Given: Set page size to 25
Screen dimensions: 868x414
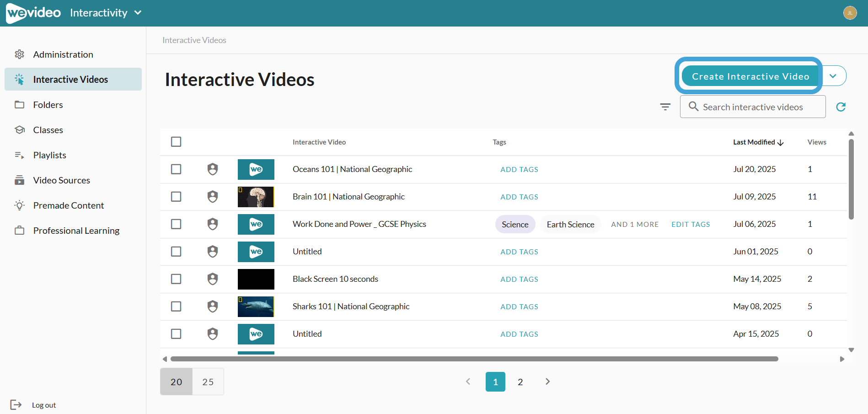Looking at the screenshot, I should tap(208, 382).
